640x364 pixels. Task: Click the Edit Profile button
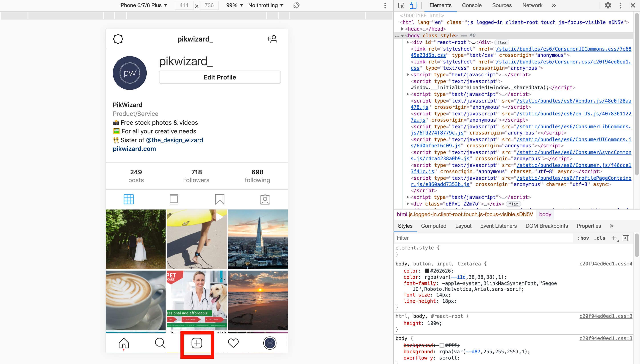coord(220,77)
